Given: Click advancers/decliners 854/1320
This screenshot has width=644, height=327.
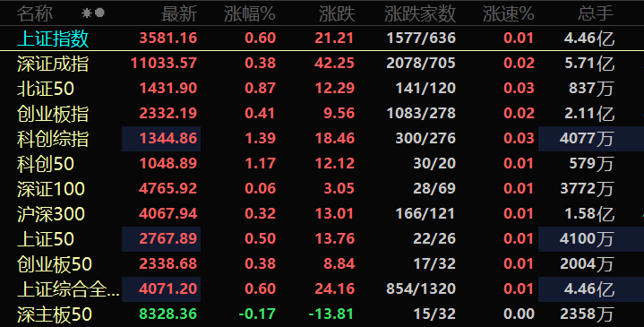Looking at the screenshot, I should click(421, 288).
